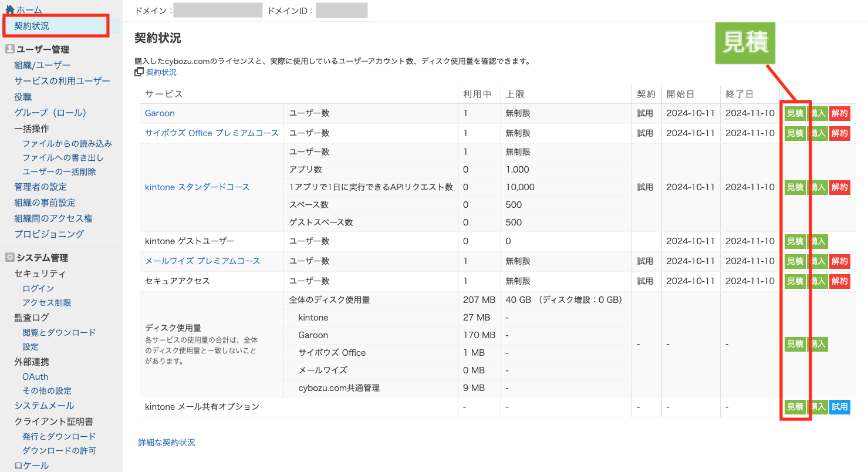
Task: Click 見積 for kintone ゲストユーザー row
Action: click(x=795, y=241)
